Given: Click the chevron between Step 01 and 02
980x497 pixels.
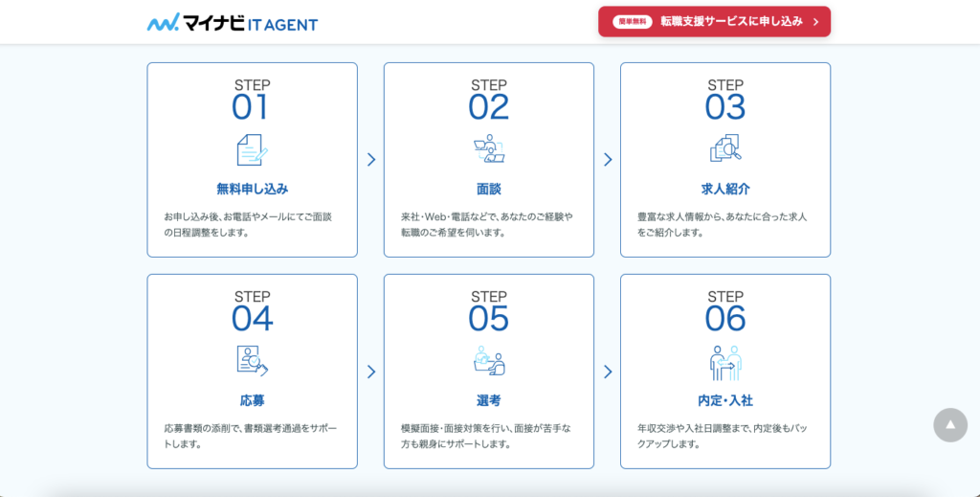Looking at the screenshot, I should point(371,160).
